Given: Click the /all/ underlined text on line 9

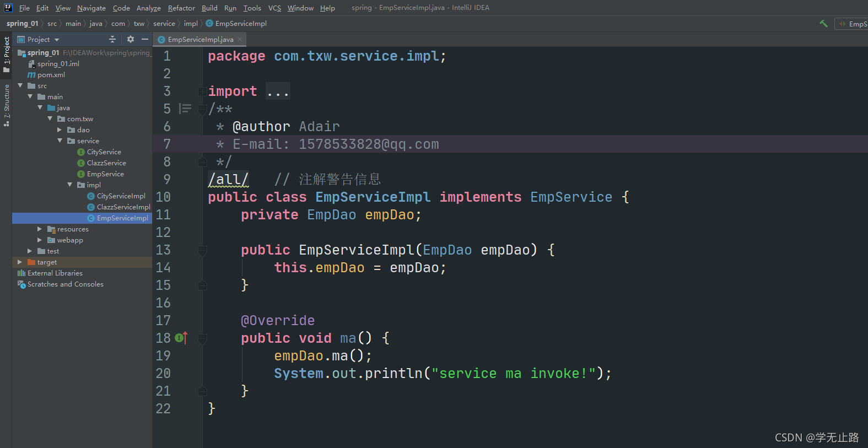Looking at the screenshot, I should (228, 180).
